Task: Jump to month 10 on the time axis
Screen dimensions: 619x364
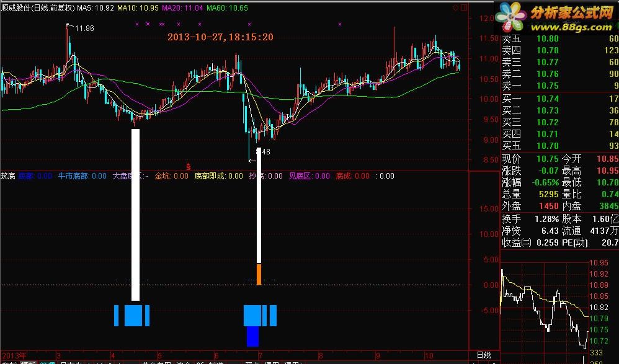Action: (429, 356)
